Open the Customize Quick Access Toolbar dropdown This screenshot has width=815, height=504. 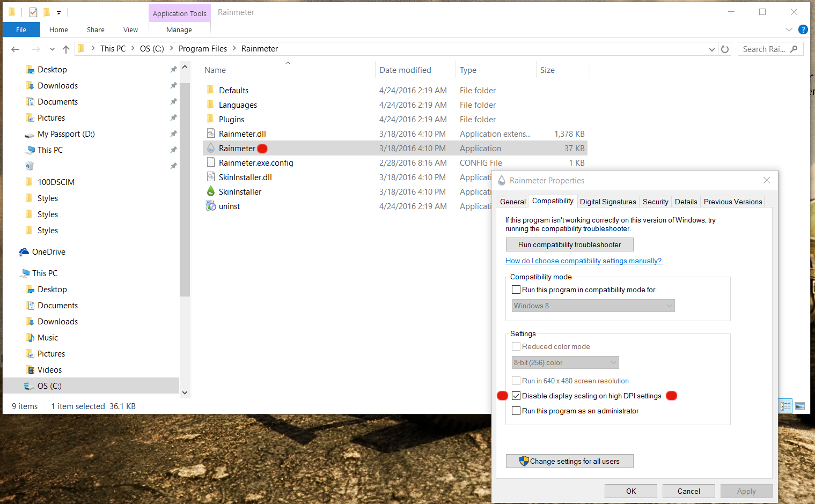[x=58, y=12]
